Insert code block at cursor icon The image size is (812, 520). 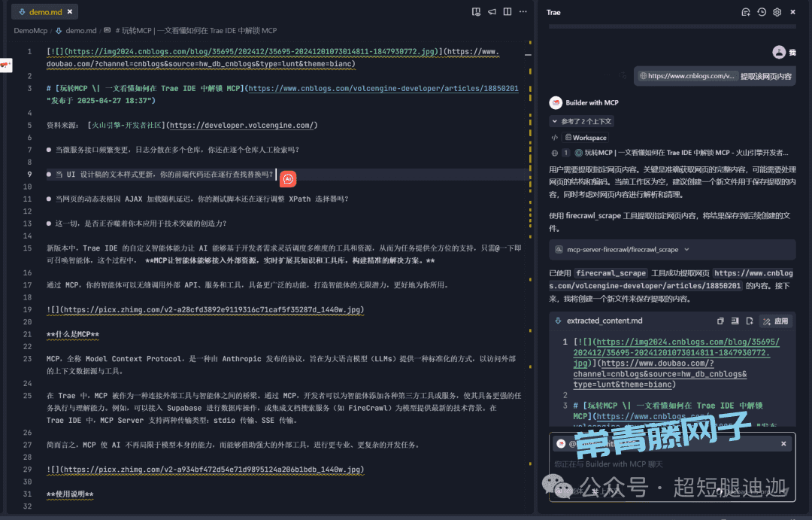point(735,321)
